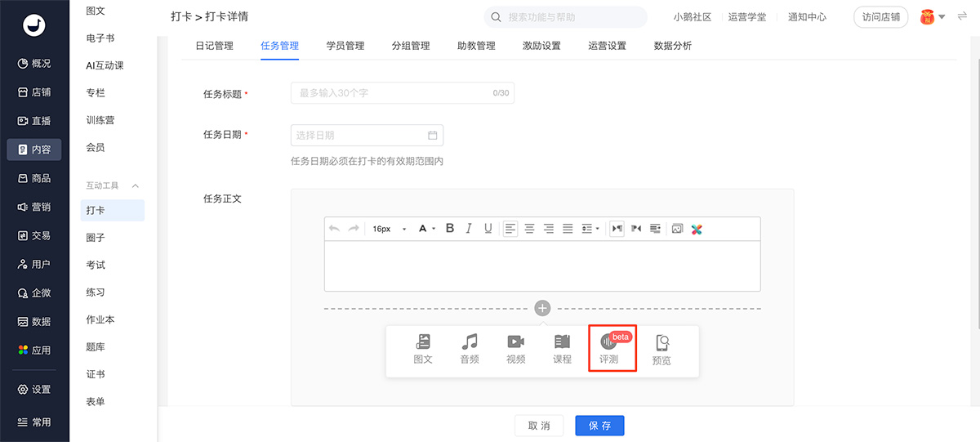Select the 课程 course icon
Image resolution: width=980 pixels, height=442 pixels.
coord(562,348)
